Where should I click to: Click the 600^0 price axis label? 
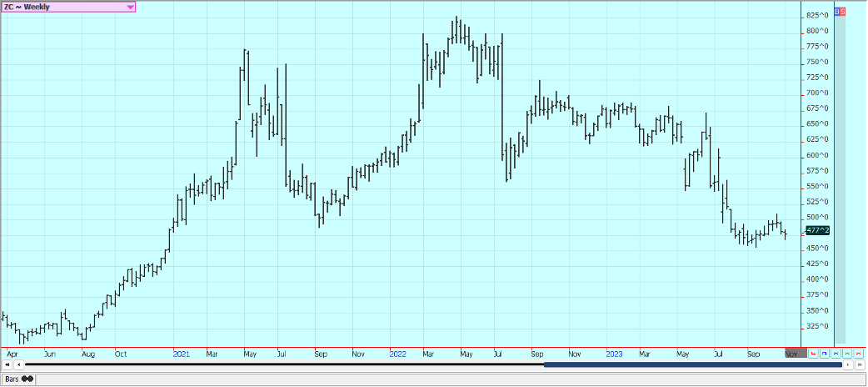818,154
